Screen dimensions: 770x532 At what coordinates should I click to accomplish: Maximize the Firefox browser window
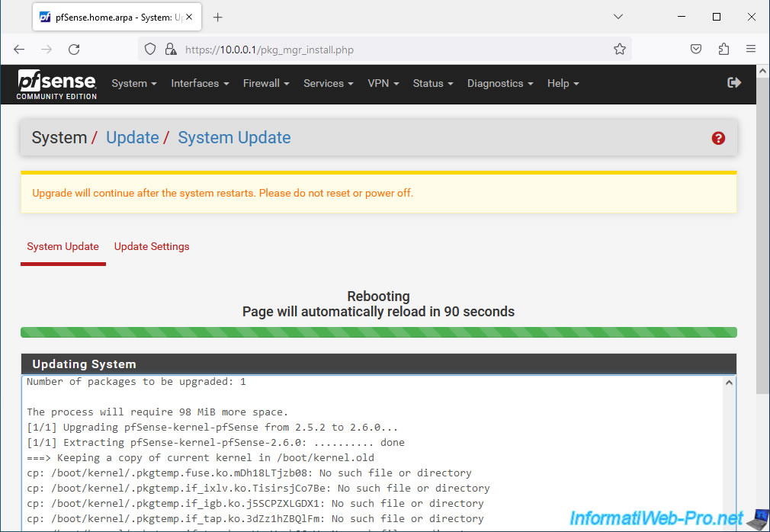717,17
